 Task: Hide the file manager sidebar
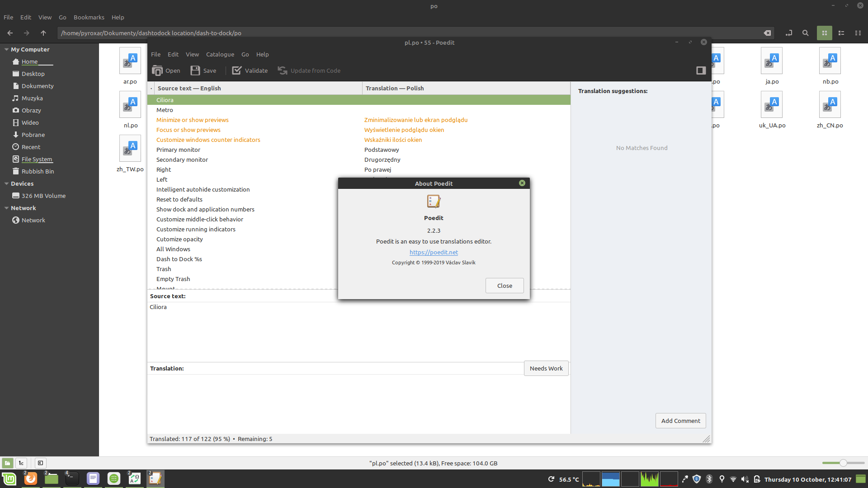coord(40,463)
